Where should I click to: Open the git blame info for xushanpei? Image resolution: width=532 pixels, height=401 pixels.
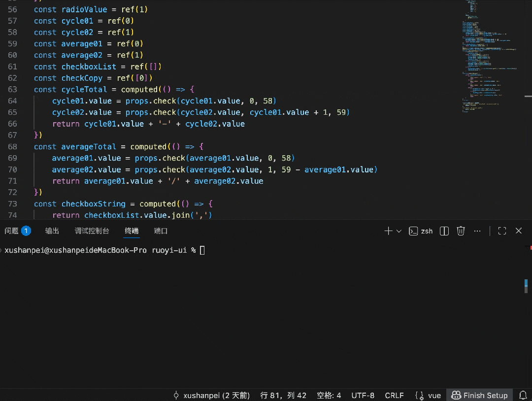click(212, 395)
